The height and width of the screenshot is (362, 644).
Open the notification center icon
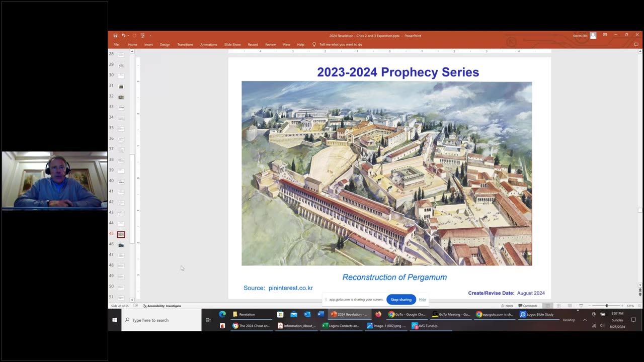coord(633,320)
